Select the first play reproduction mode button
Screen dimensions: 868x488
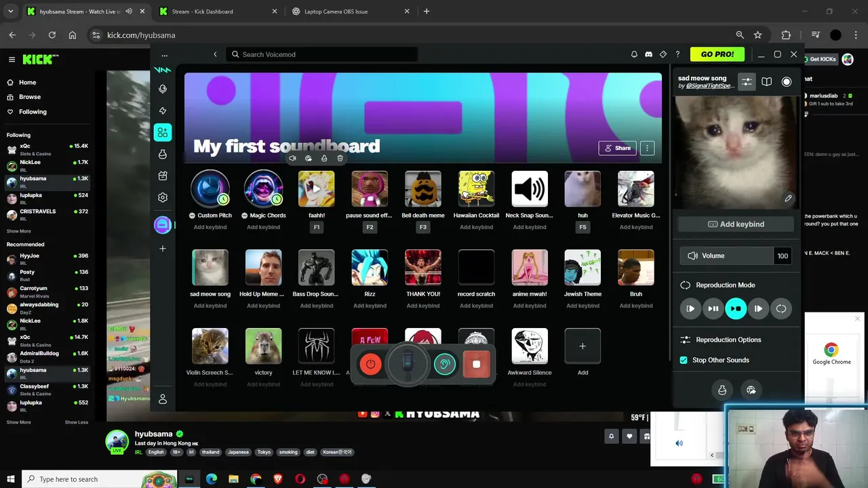click(690, 309)
